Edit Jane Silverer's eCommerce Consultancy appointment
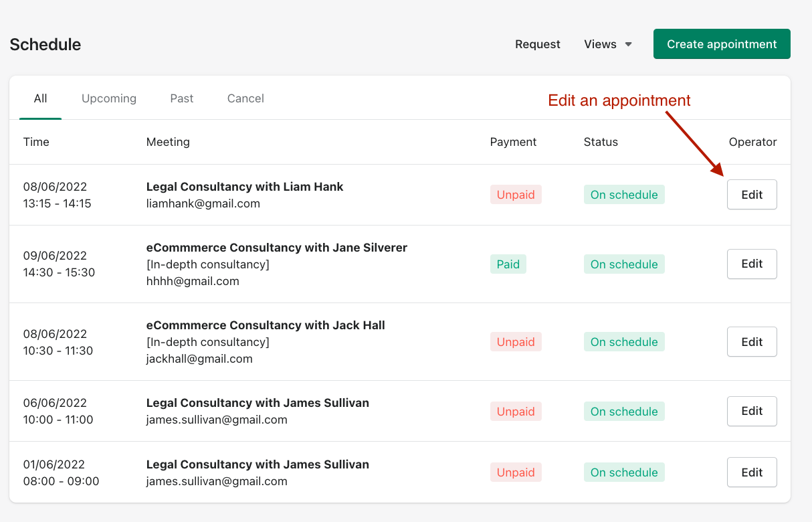The height and width of the screenshot is (522, 812). pyautogui.click(x=752, y=264)
